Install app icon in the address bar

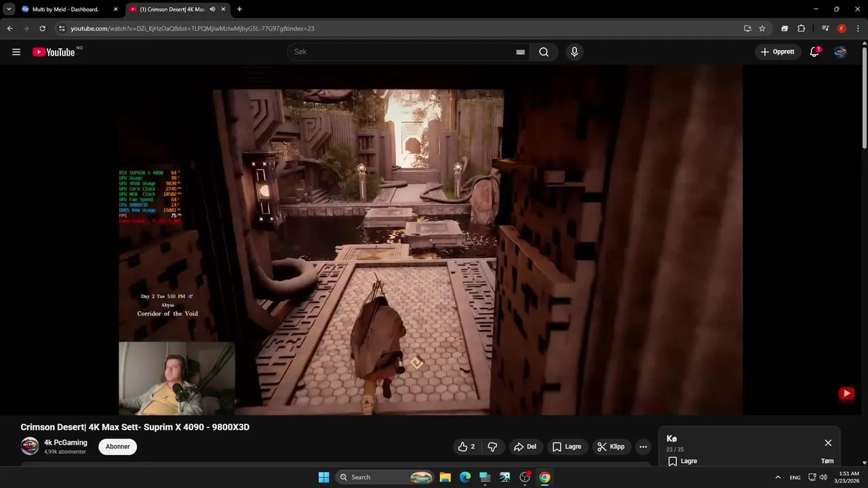click(747, 28)
